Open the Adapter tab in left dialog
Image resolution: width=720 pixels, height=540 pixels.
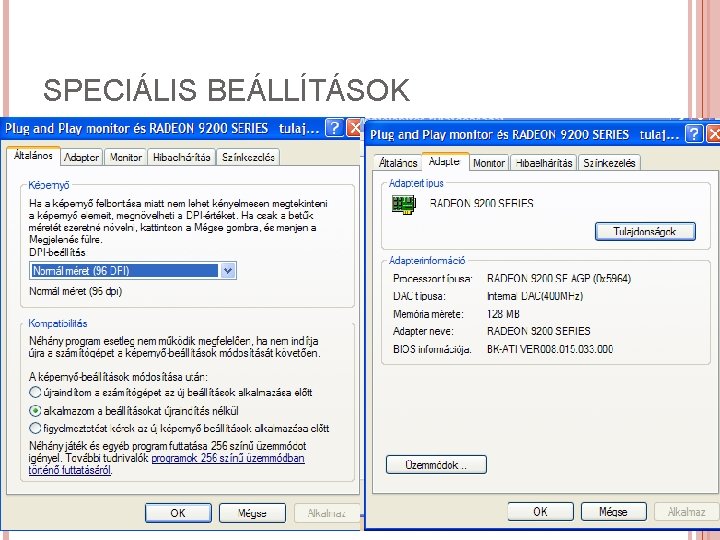pos(82,157)
